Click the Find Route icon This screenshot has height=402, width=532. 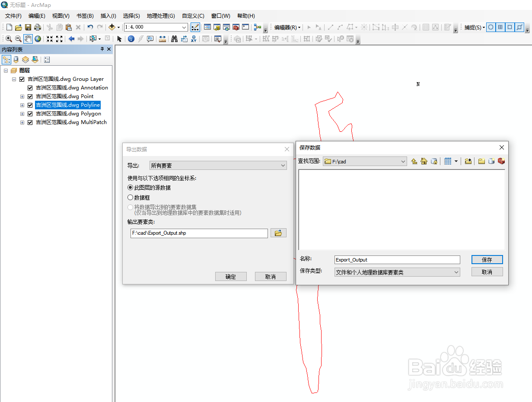pyautogui.click(x=185, y=39)
